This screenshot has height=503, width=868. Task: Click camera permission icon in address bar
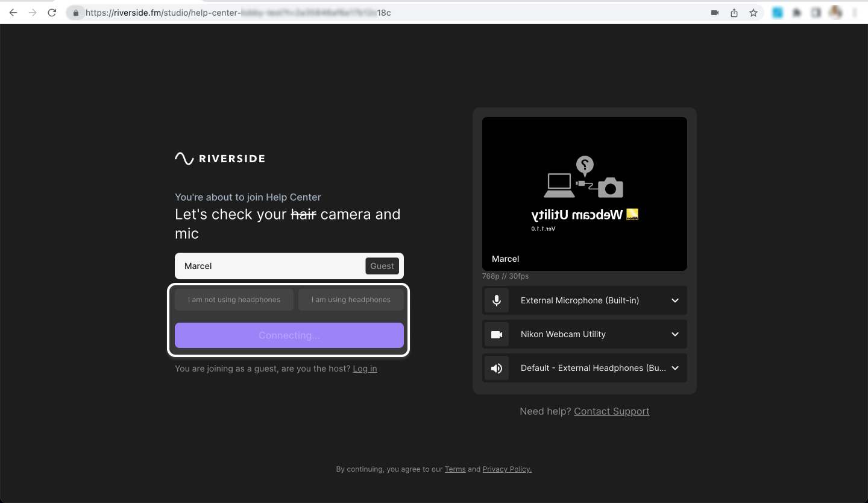[715, 13]
